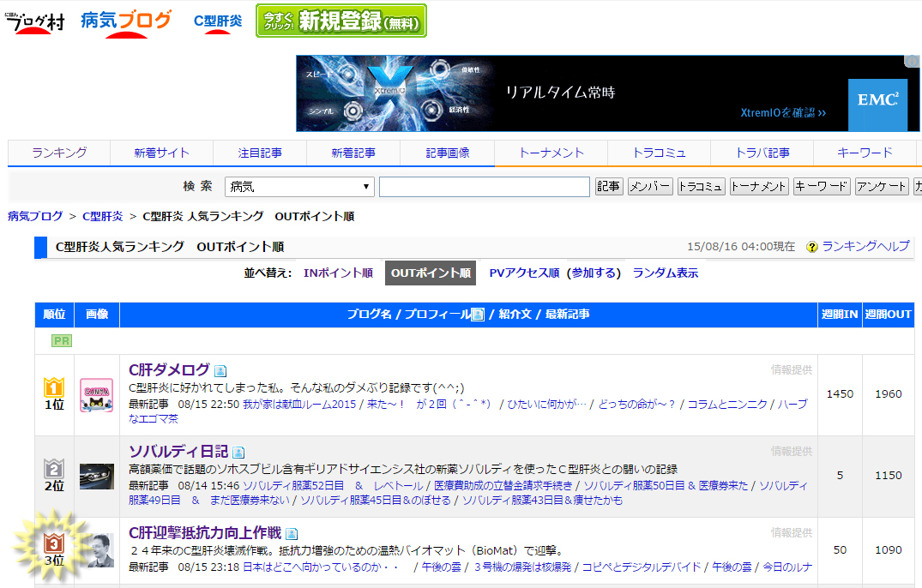The height and width of the screenshot is (588, 922).
Task: Open the C肝迎撃抵抗力向上作戦 portrait thumbnail
Action: [x=100, y=550]
